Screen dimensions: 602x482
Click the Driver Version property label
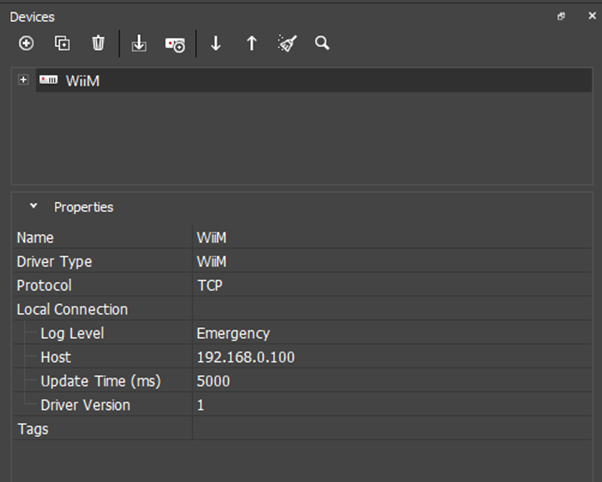(x=85, y=405)
